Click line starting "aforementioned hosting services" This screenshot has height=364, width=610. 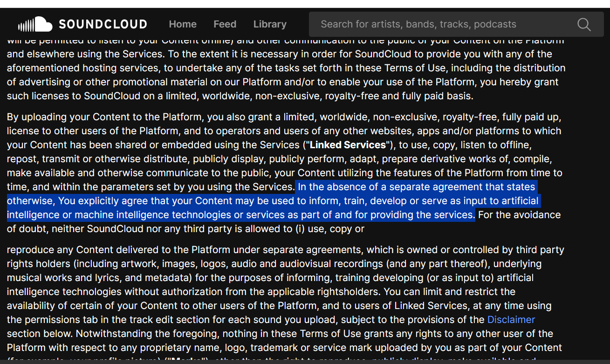(x=286, y=68)
